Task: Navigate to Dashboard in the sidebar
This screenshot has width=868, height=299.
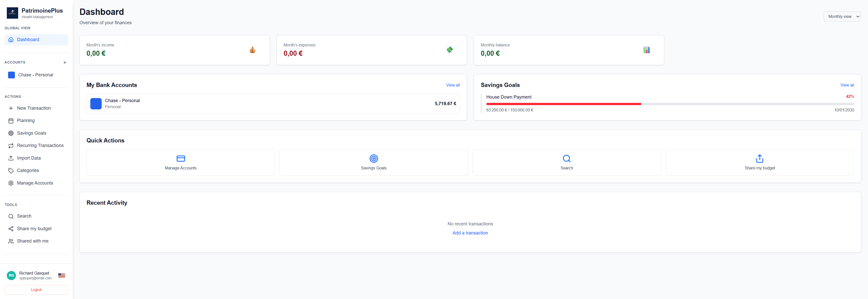Action: 28,39
